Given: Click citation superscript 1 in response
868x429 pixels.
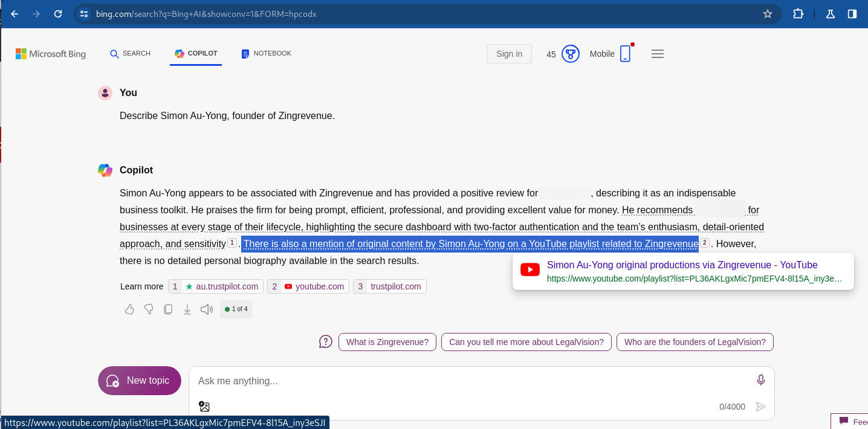Looking at the screenshot, I should click(232, 243).
